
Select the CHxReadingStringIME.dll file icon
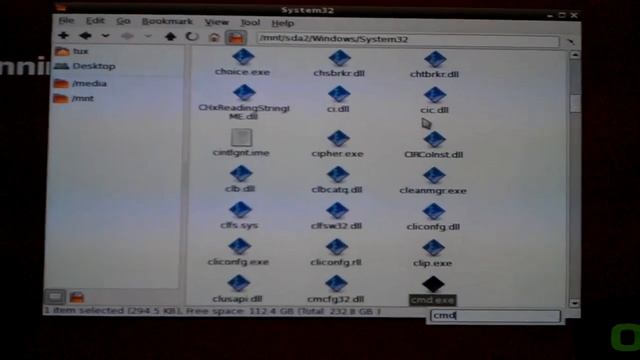(244, 93)
